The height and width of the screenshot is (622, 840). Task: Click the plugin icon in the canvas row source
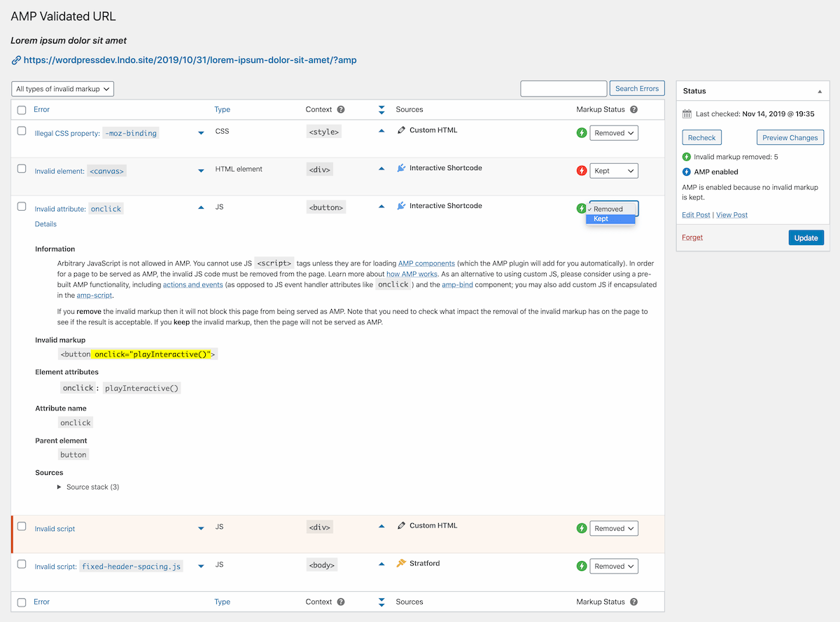[x=401, y=168]
